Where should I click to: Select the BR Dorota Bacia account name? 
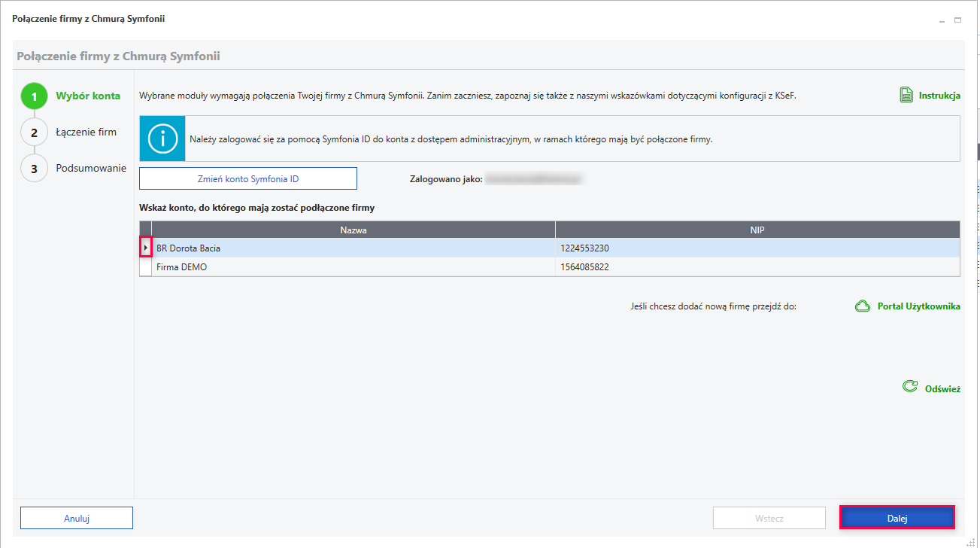click(x=188, y=248)
